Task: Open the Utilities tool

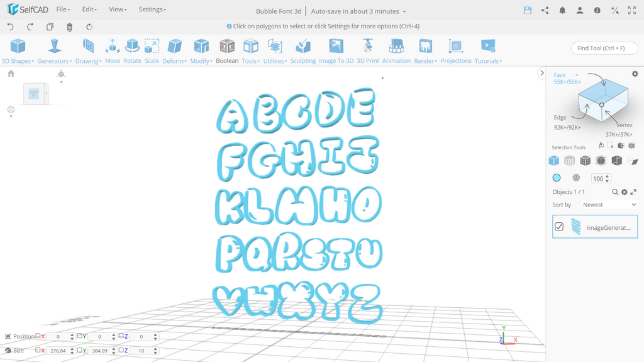Action: point(275,51)
